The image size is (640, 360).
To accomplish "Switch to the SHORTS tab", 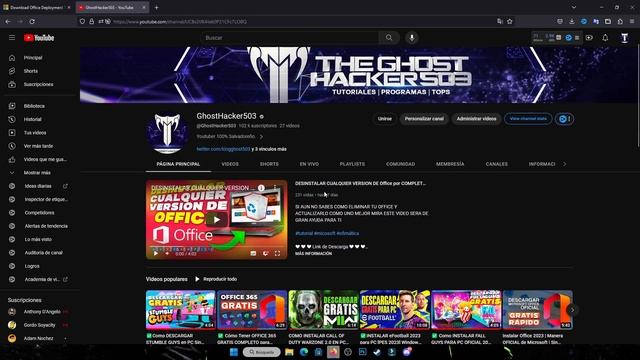I will coord(269,164).
